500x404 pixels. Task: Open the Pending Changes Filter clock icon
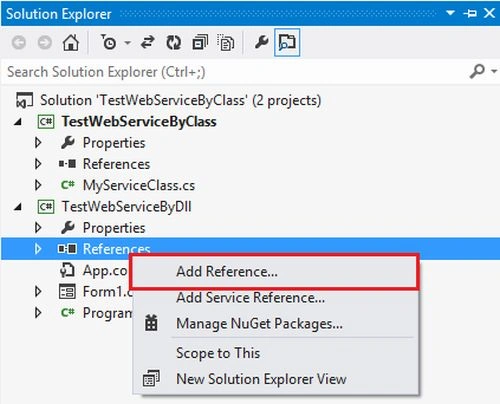click(108, 42)
